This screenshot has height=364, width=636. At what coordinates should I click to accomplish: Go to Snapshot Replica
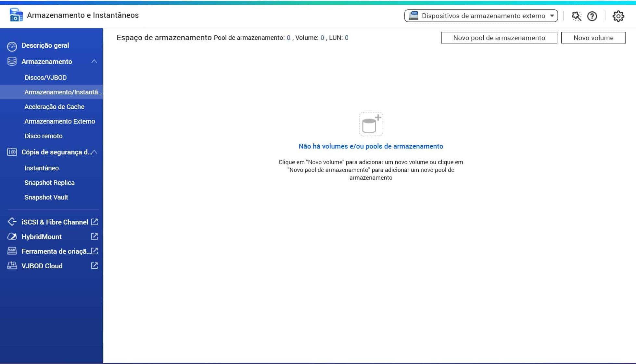pos(49,183)
